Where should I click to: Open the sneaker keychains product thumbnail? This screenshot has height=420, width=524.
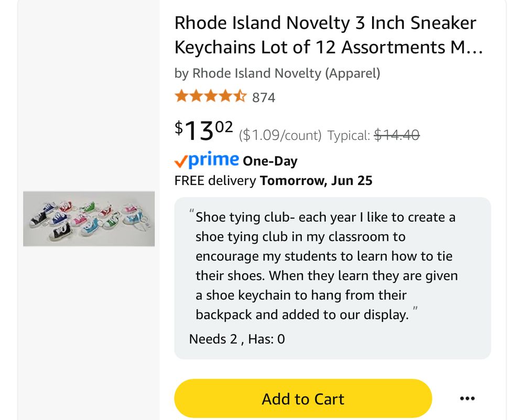[89, 219]
